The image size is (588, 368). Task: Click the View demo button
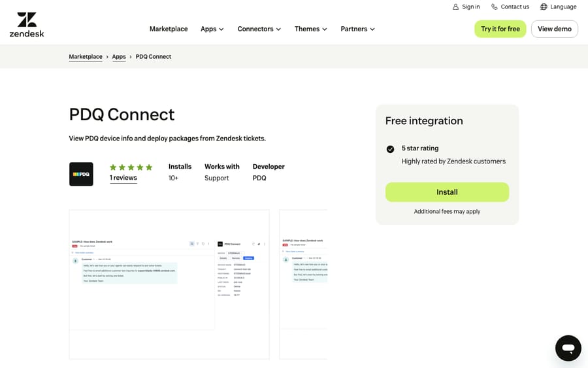tap(555, 29)
